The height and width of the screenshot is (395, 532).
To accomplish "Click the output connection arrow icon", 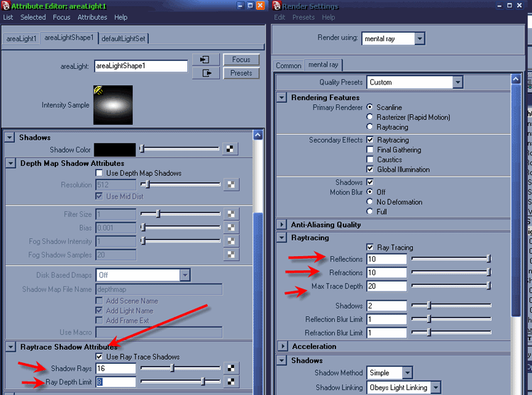I will (x=206, y=73).
